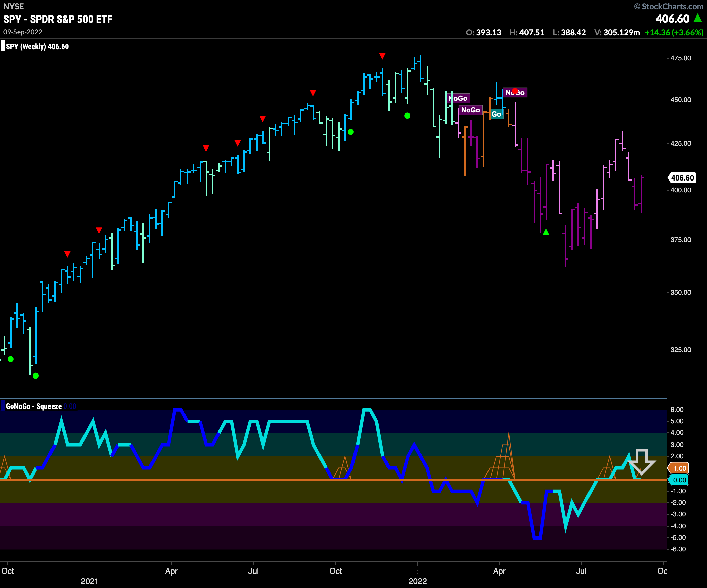This screenshot has height=588, width=707.
Task: Click the green circle marker near December 2021
Action: pos(407,116)
